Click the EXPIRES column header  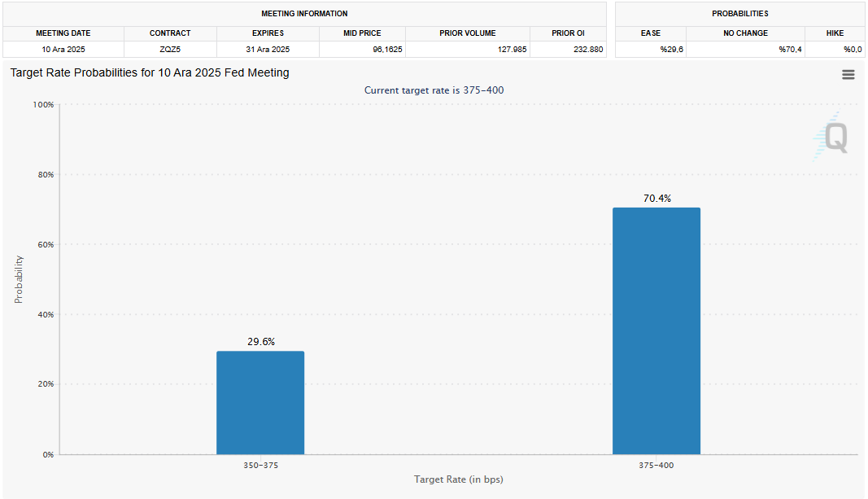click(268, 33)
